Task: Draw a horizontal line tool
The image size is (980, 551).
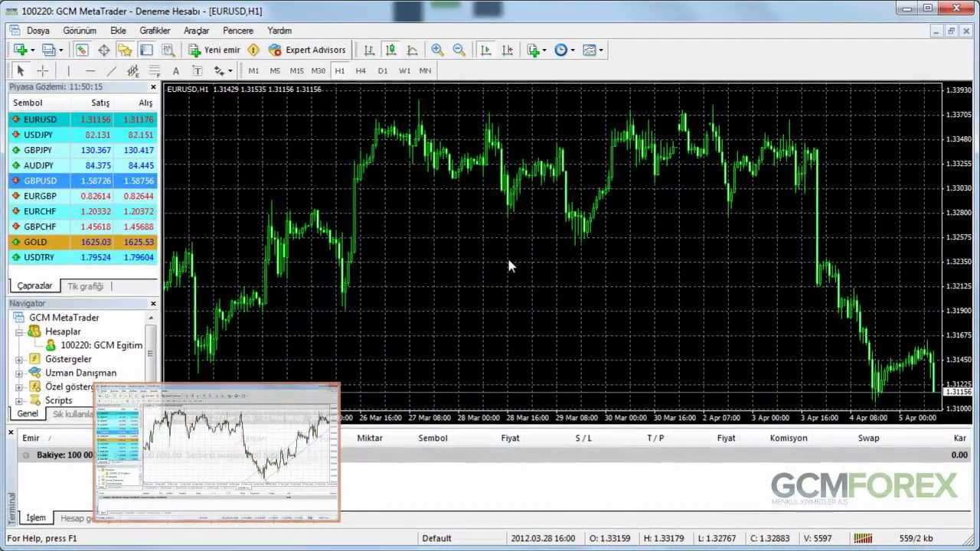Action: pos(90,70)
